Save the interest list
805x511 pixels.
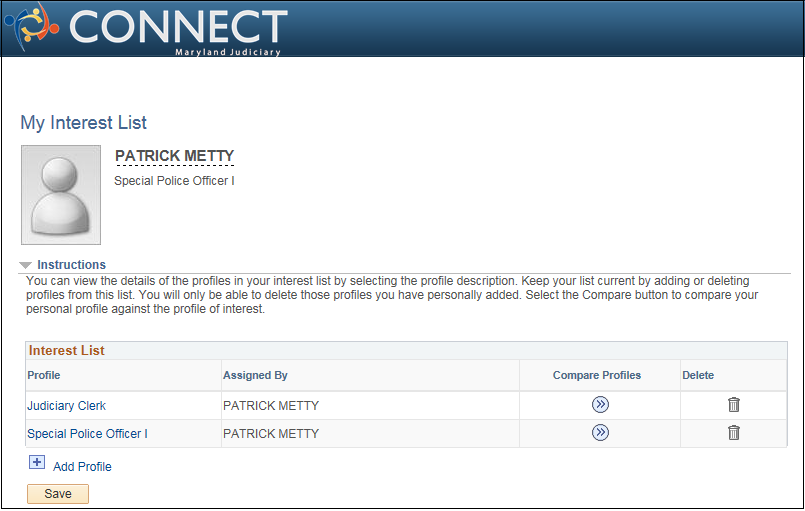(x=58, y=494)
